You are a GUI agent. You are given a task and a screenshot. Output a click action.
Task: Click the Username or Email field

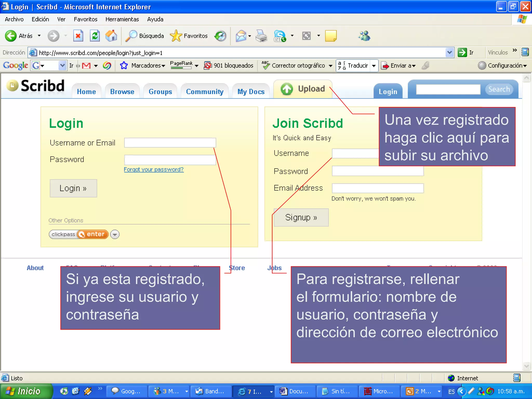(170, 143)
